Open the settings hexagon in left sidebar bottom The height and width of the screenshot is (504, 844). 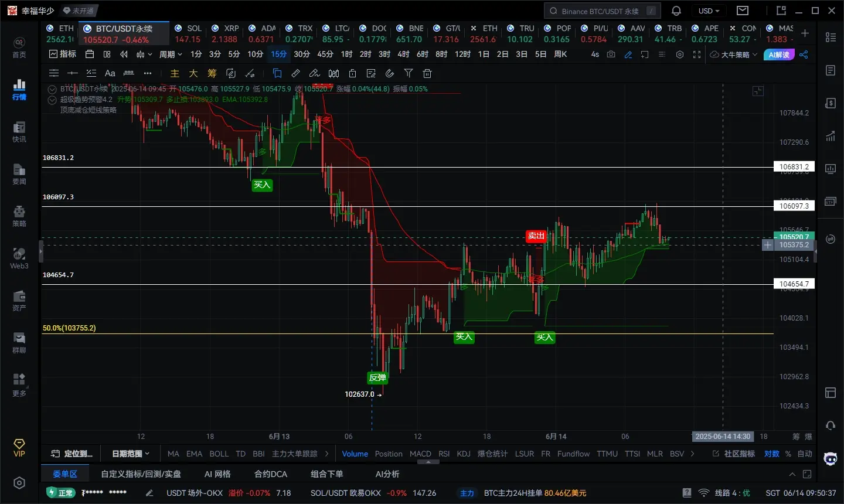(x=19, y=483)
